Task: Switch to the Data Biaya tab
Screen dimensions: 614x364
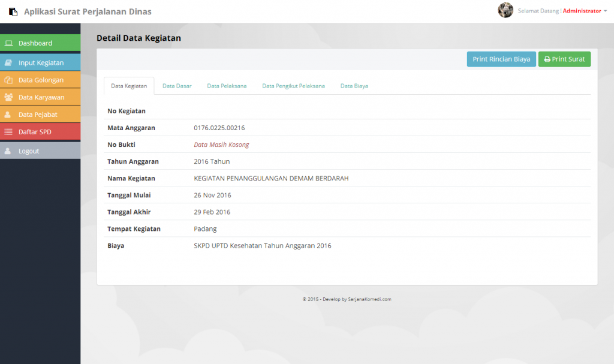Action: coord(354,86)
